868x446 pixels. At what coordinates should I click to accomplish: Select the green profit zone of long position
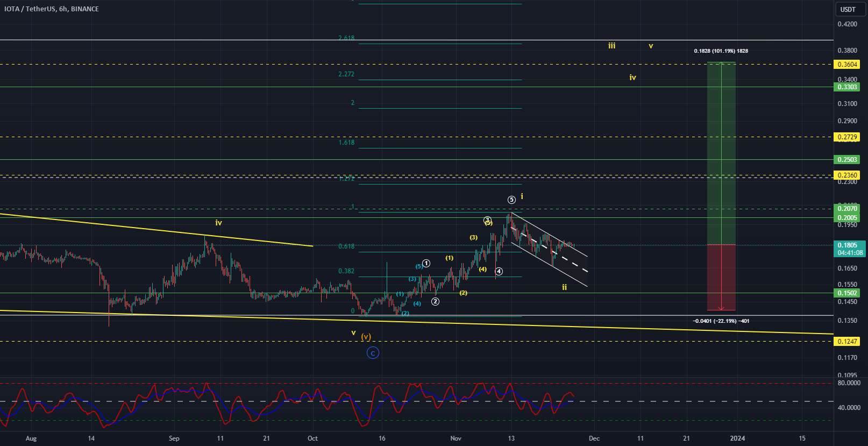click(721, 153)
